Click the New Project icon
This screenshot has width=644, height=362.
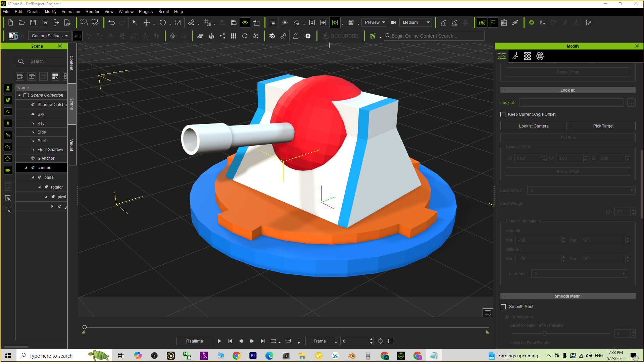(x=11, y=22)
